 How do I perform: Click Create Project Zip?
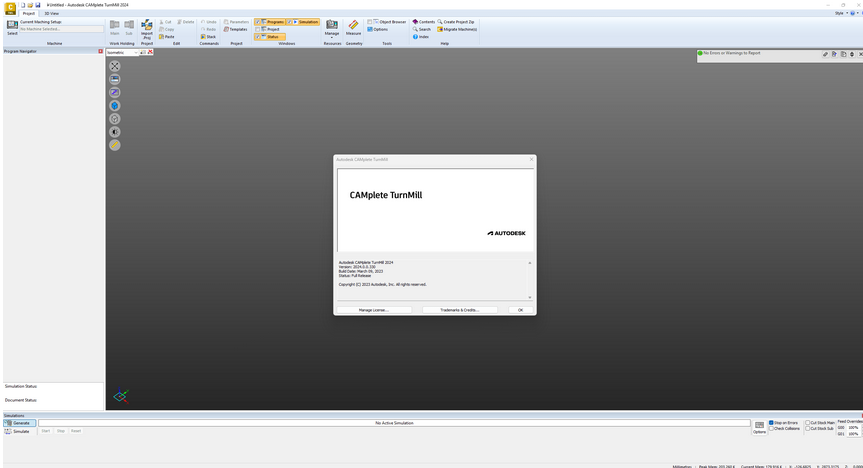pyautogui.click(x=456, y=22)
